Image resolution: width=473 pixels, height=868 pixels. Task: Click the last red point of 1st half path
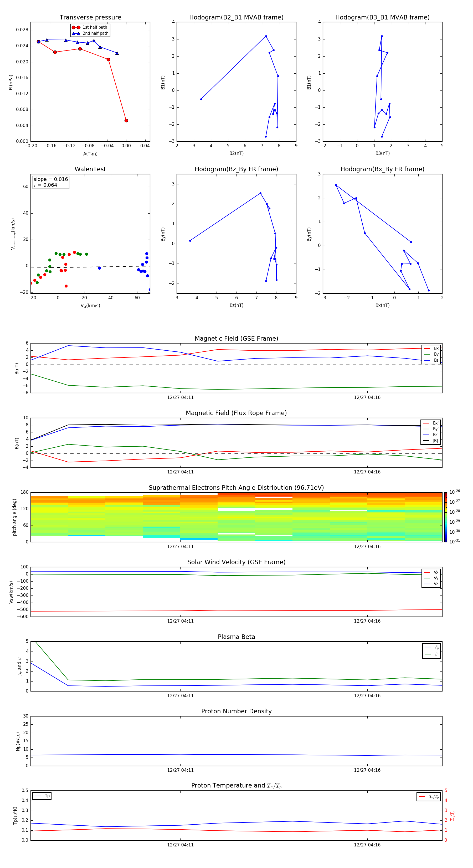[x=126, y=121]
